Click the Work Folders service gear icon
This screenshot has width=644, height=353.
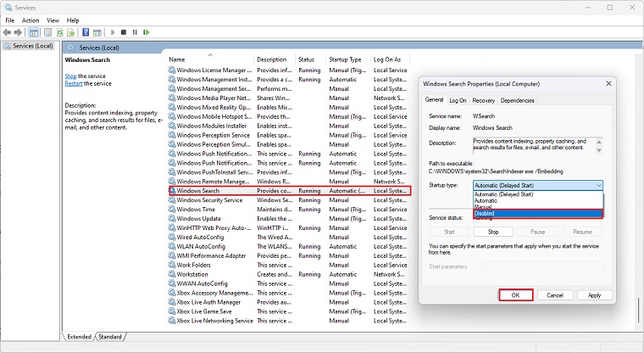[x=172, y=265]
